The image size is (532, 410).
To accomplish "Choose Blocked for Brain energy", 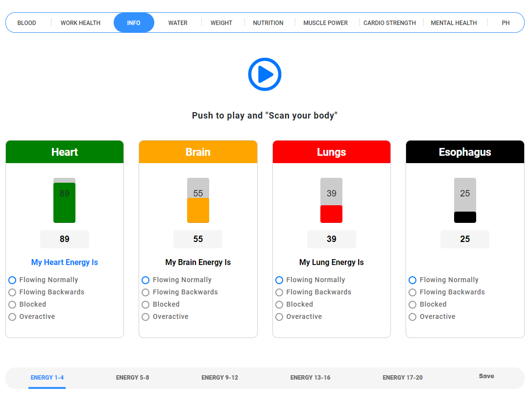I will (x=145, y=305).
